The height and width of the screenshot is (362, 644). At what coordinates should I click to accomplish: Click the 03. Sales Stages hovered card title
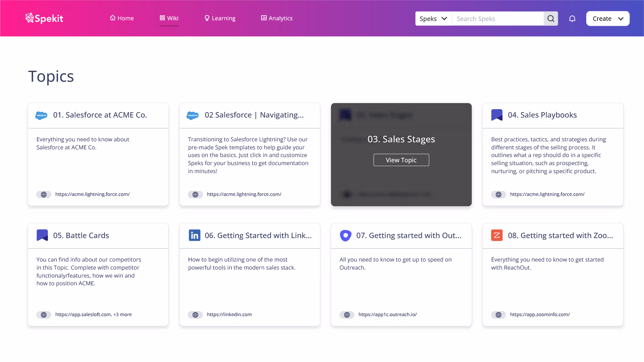click(x=401, y=139)
